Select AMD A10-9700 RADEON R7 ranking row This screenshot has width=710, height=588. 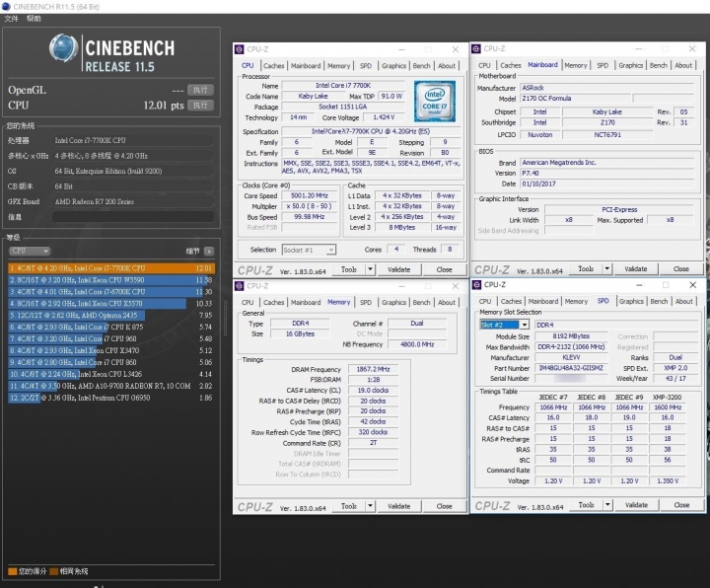click(110, 386)
